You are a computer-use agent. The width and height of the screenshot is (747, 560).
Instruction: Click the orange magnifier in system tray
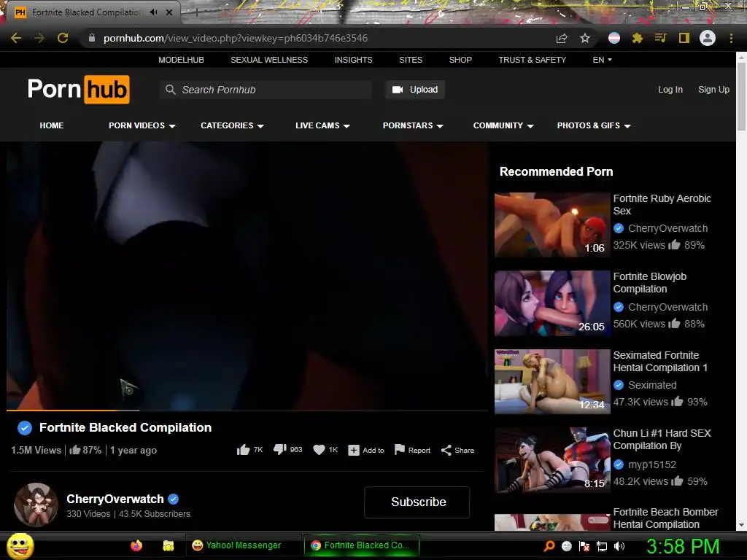click(549, 546)
